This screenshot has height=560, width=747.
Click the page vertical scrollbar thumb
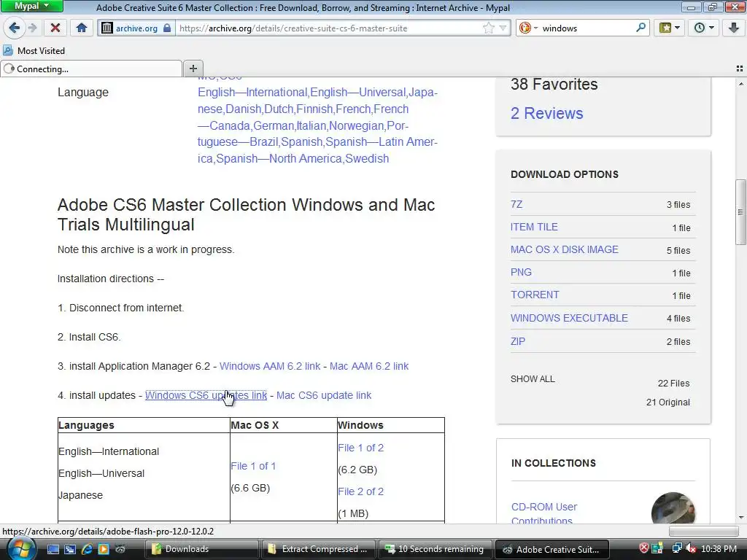click(x=740, y=212)
